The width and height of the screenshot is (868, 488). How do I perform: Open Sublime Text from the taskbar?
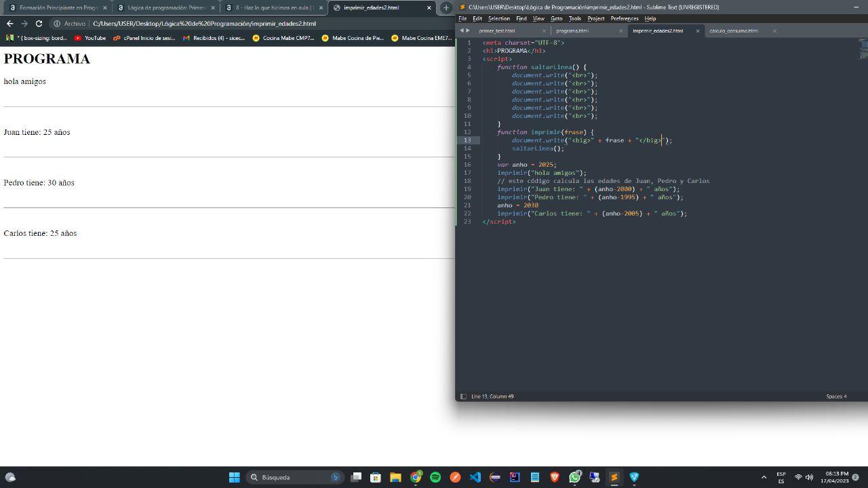(614, 477)
